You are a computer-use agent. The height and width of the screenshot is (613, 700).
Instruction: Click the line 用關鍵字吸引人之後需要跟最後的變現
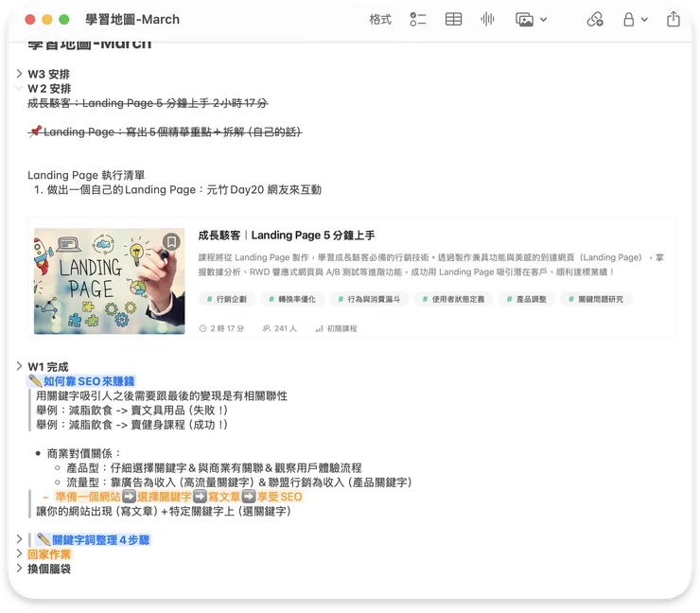162,396
